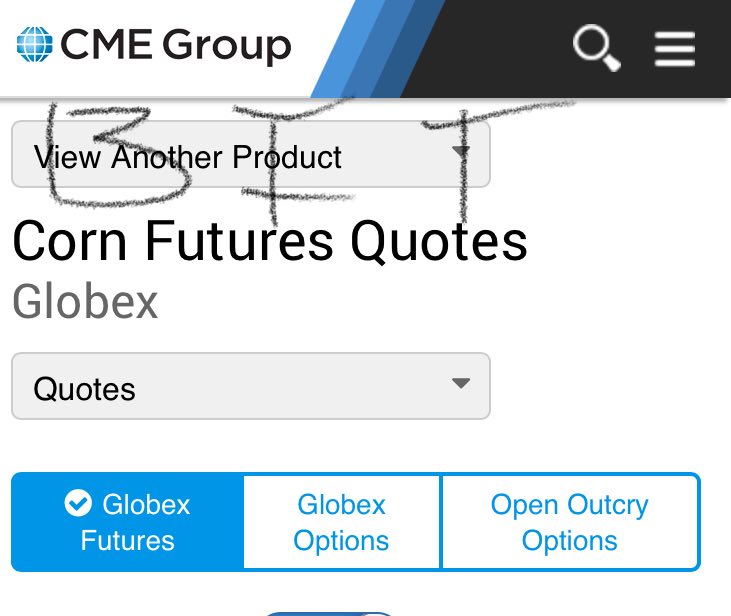Switch to Open Outcry Options tab
Image resolution: width=731 pixels, height=616 pixels.
tap(570, 522)
